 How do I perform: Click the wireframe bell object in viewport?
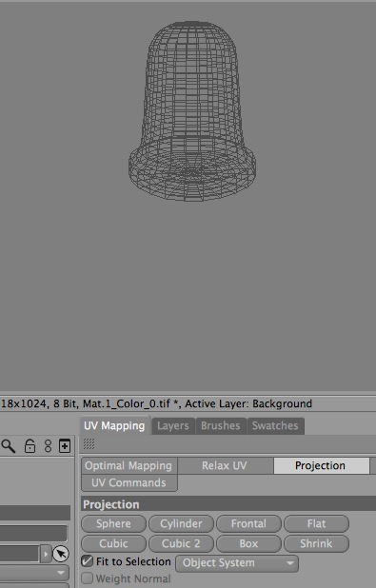click(x=192, y=111)
